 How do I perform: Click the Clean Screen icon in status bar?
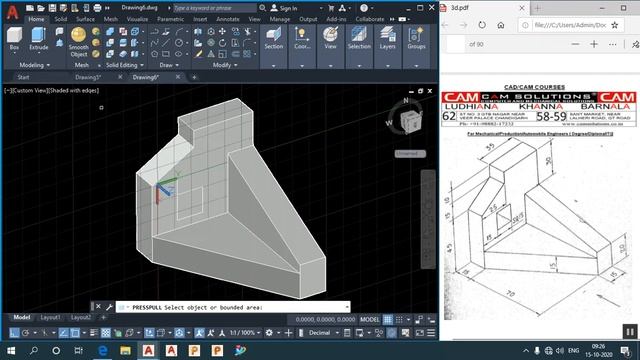pos(420,333)
